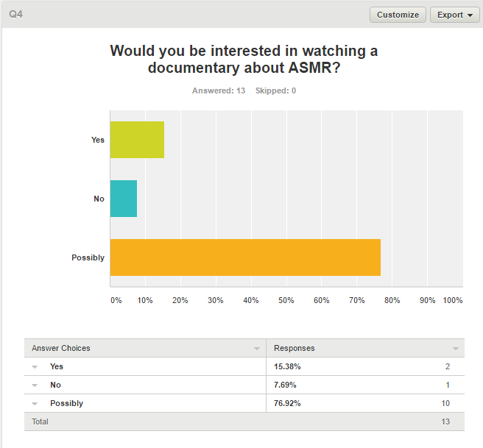Click the teal No bar
This screenshot has width=483, height=448.
pyautogui.click(x=124, y=199)
